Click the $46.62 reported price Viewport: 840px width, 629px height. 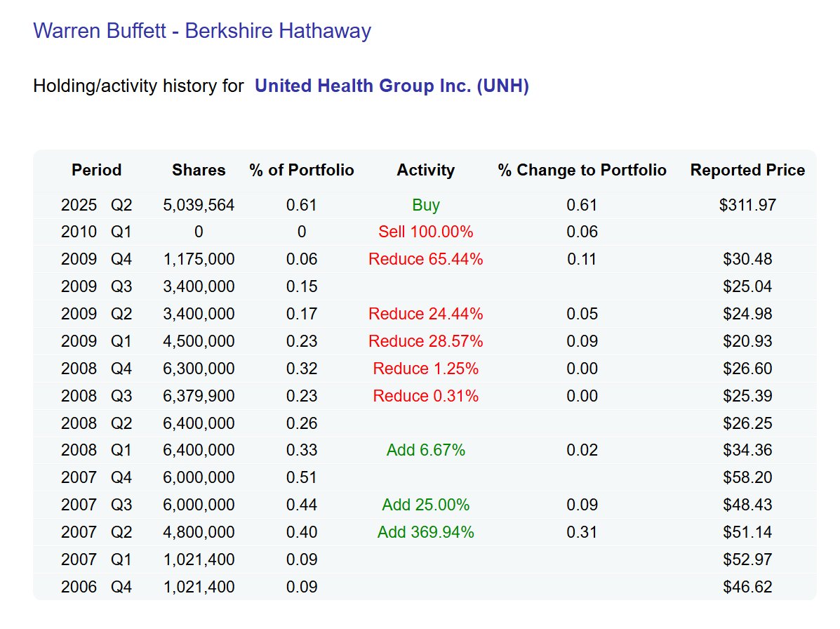coord(747,587)
